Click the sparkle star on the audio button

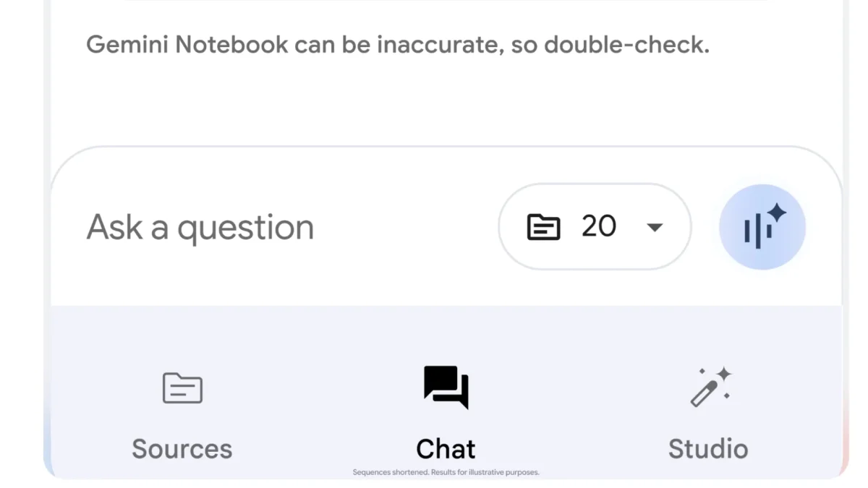coord(777,213)
